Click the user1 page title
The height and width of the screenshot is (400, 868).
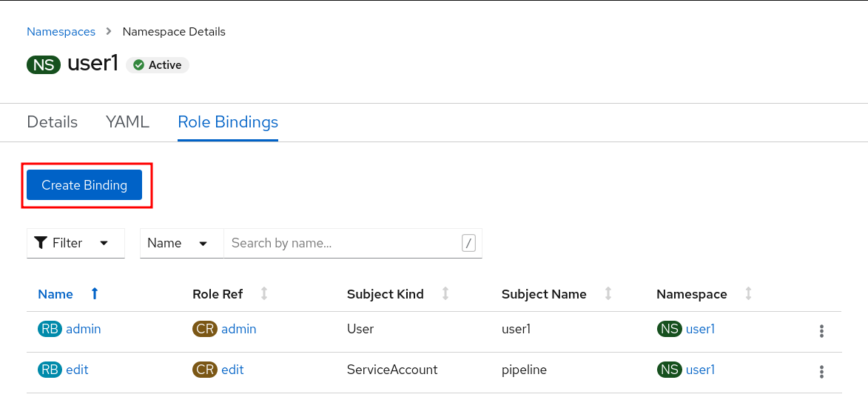point(93,64)
